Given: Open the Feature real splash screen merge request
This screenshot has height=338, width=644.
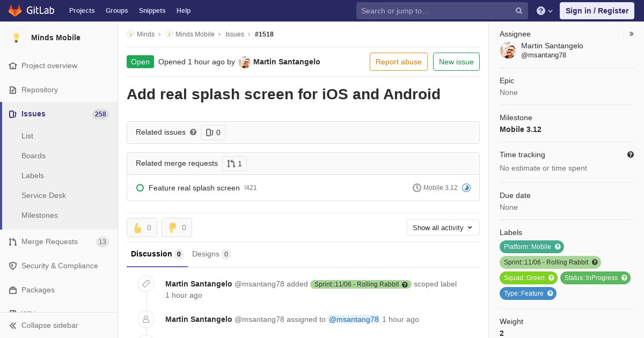Looking at the screenshot, I should click(194, 188).
